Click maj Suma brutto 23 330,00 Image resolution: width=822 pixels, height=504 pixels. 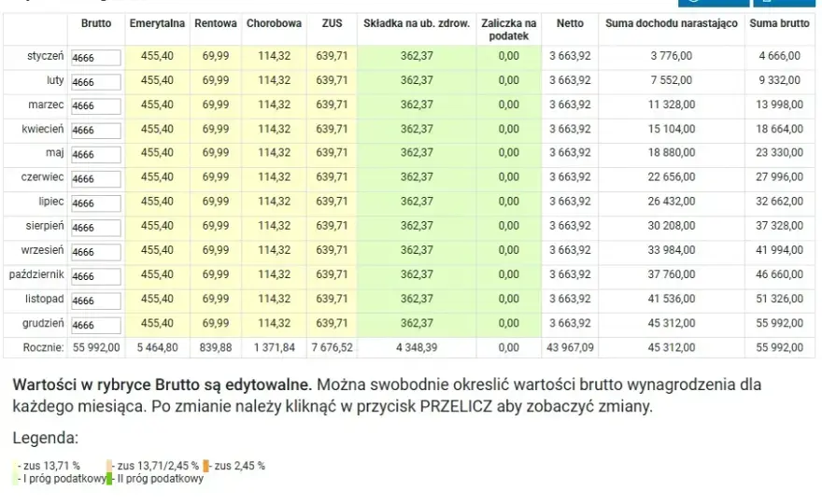point(780,153)
